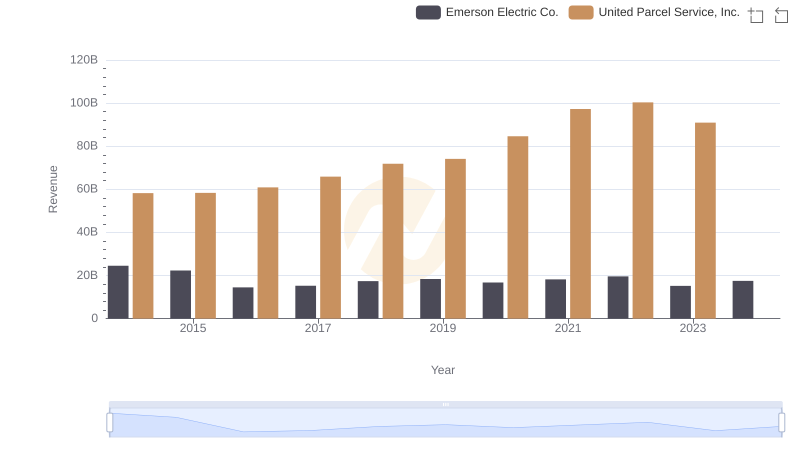Image resolution: width=800 pixels, height=461 pixels.
Task: Select the Emerson bar for 2017
Action: coord(306,302)
